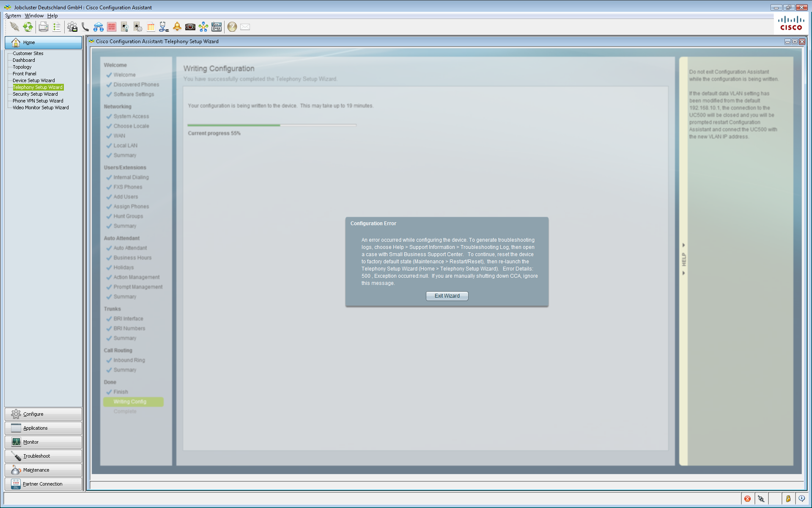The width and height of the screenshot is (812, 508).
Task: Click the stethoscope health diagnostics icon
Action: 164,27
